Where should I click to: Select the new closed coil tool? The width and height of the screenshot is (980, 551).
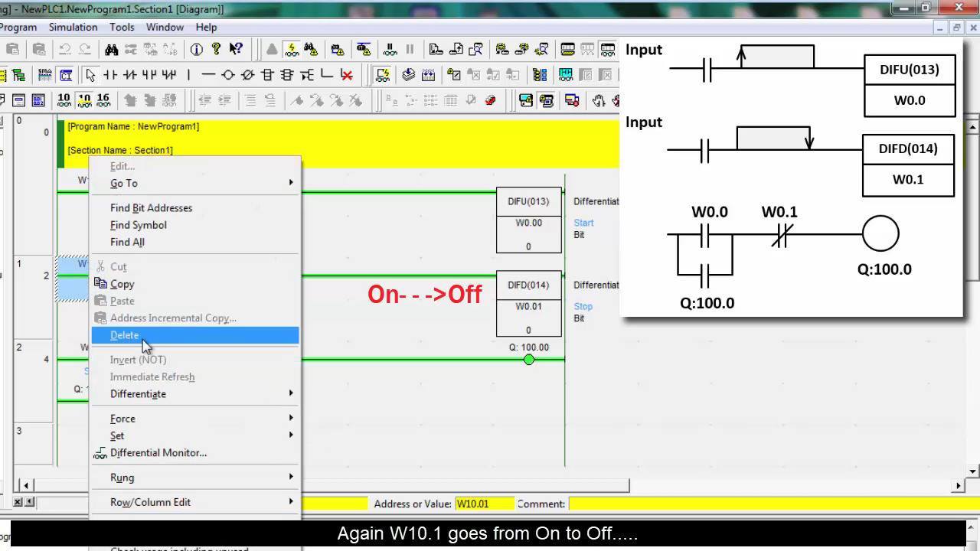(247, 75)
